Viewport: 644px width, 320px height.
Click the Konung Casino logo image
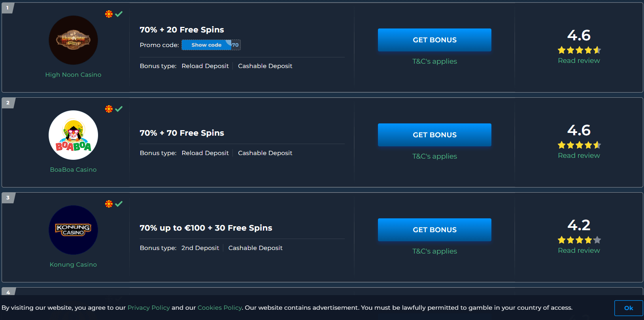[73, 230]
